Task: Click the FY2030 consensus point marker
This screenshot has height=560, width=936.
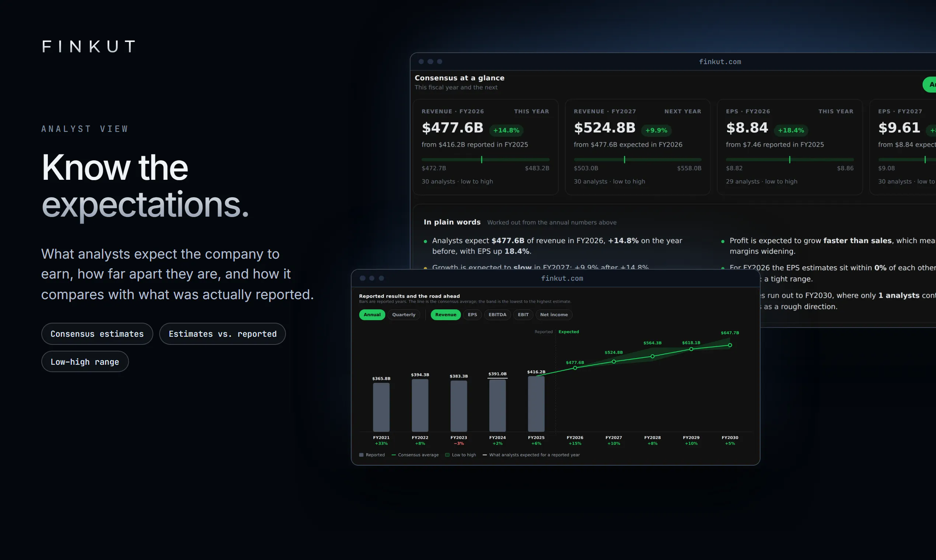Action: coord(730,345)
